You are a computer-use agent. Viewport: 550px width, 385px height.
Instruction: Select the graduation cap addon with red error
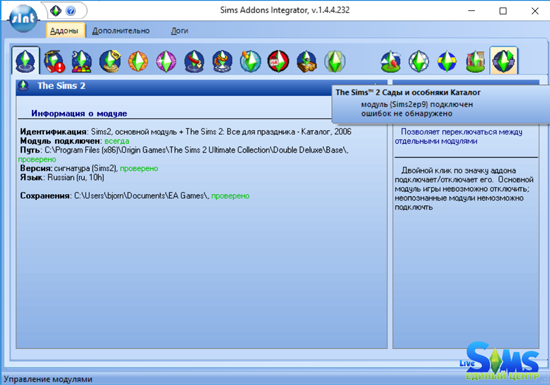[x=54, y=61]
